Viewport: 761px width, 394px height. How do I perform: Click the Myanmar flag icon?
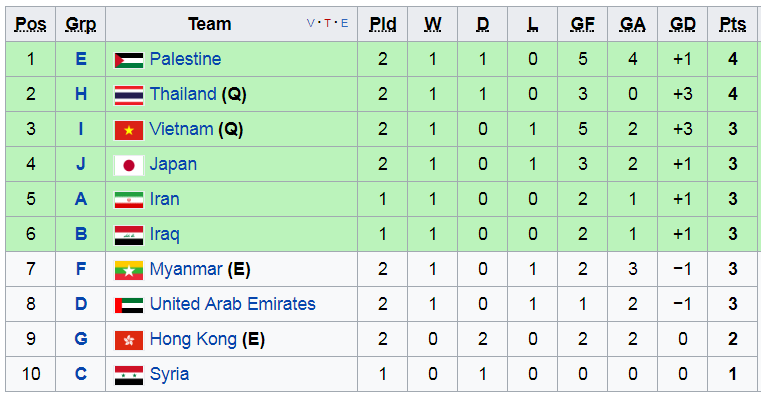[x=129, y=269]
